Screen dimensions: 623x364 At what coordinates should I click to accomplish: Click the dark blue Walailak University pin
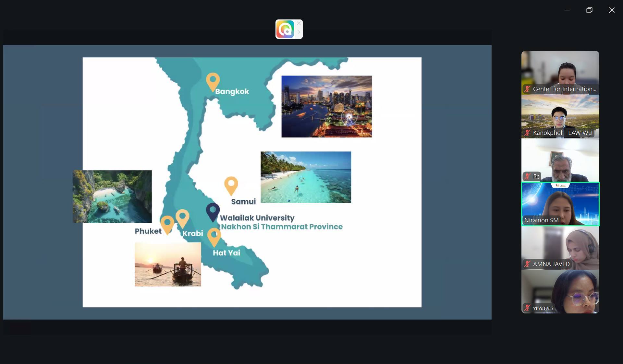213,212
